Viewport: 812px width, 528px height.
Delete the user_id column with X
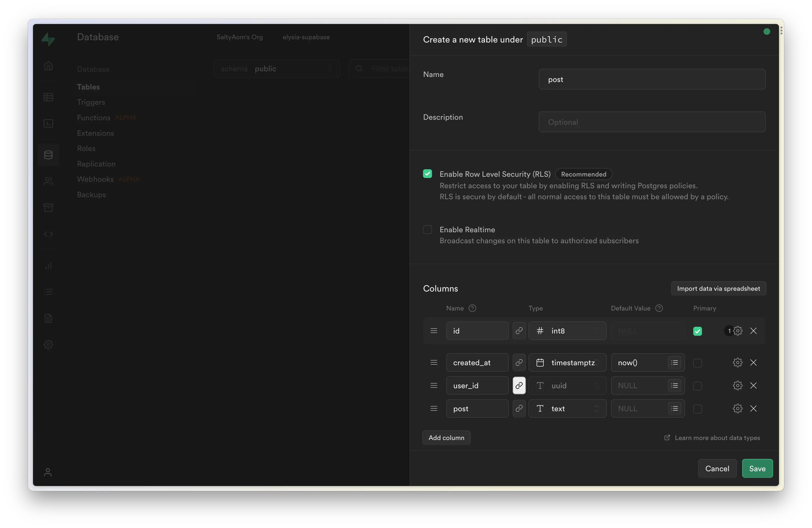[753, 385]
